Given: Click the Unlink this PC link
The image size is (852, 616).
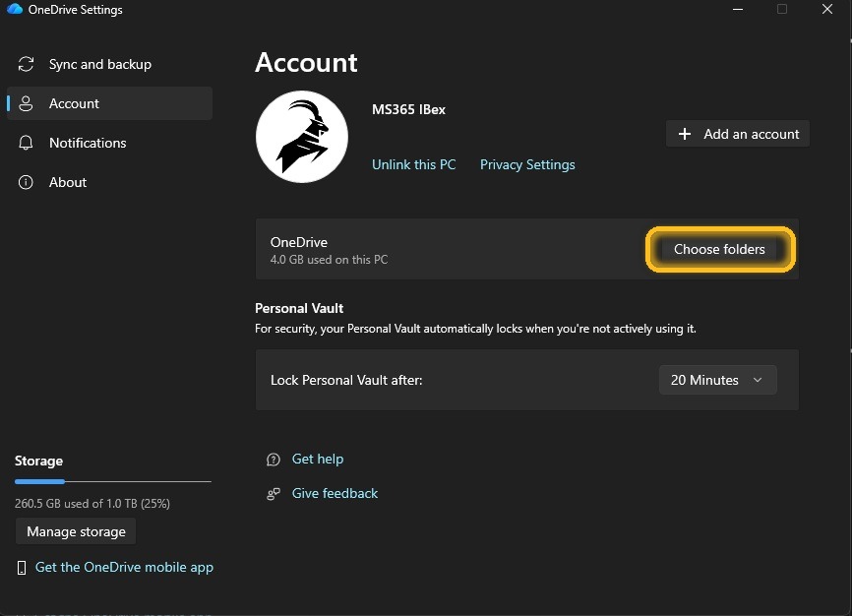Looking at the screenshot, I should [413, 164].
